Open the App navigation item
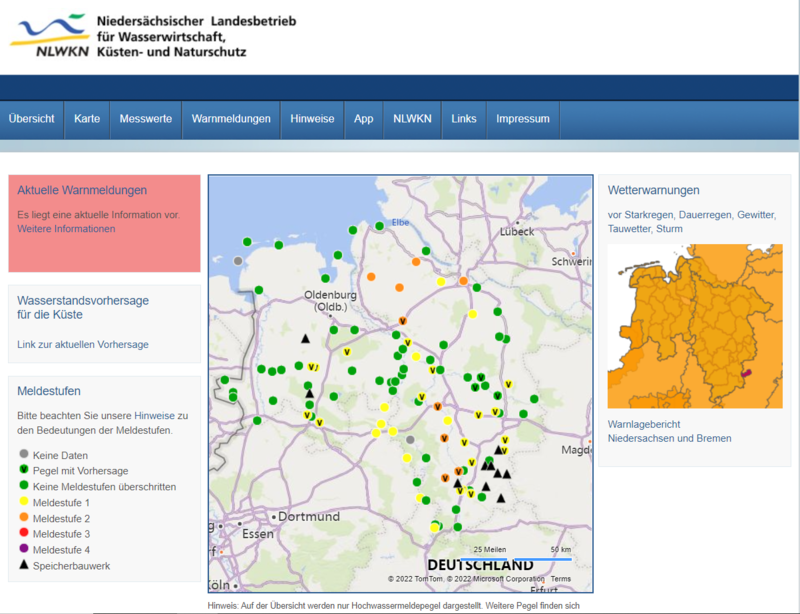Screen dimensions: 800x614 pos(363,119)
